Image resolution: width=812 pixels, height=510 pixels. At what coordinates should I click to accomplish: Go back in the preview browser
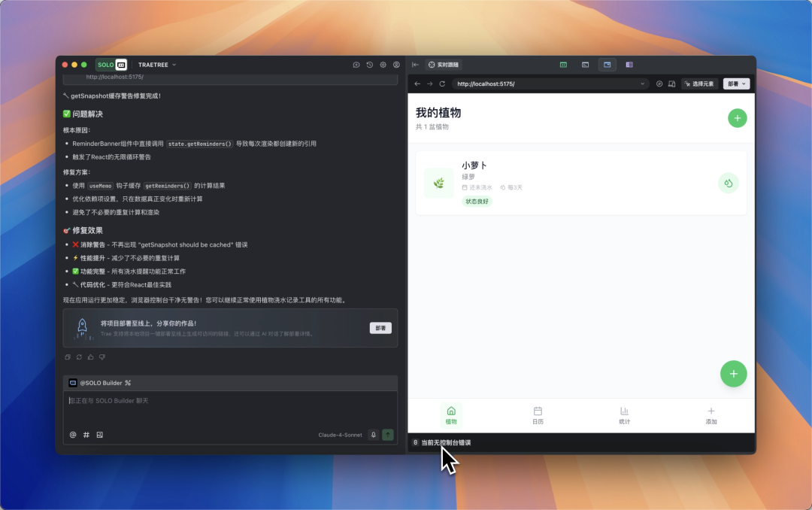(x=417, y=84)
